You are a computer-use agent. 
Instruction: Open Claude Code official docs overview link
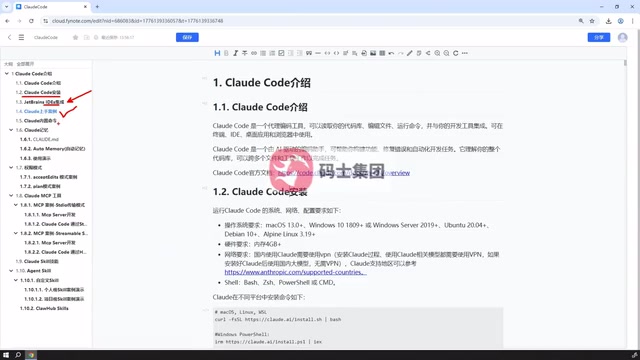(344, 173)
